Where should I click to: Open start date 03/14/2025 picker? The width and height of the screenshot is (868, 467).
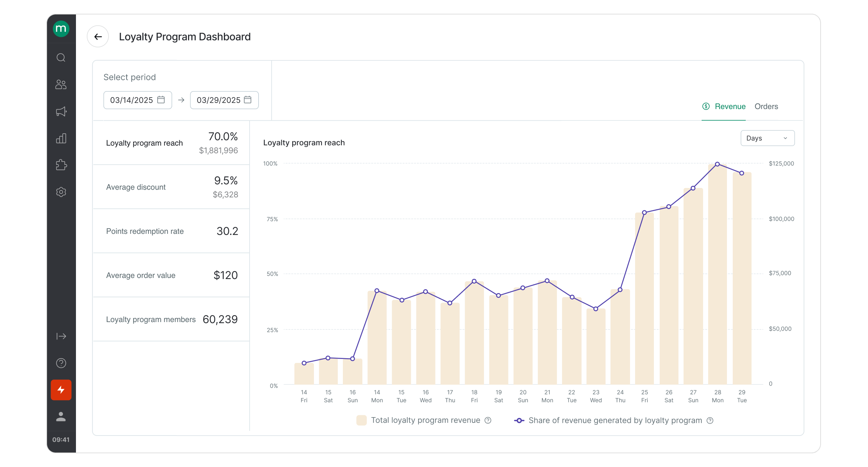pyautogui.click(x=137, y=100)
